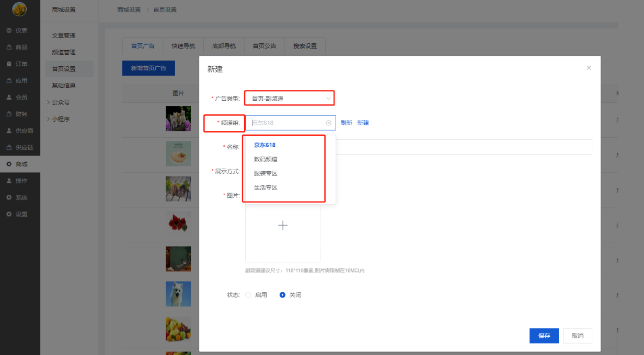Image resolution: width=644 pixels, height=355 pixels.
Task: Select the 订单 orders sidebar icon
Action: (x=9, y=64)
